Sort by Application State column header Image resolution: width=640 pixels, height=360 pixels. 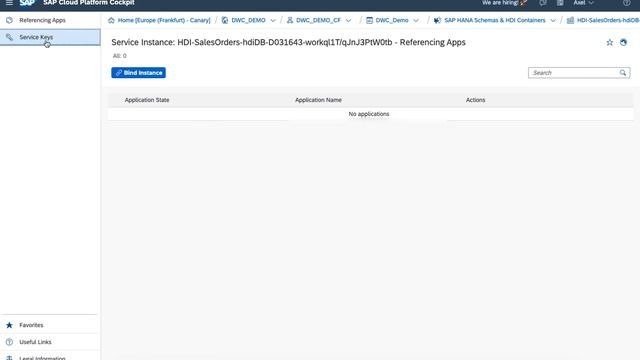coord(147,100)
